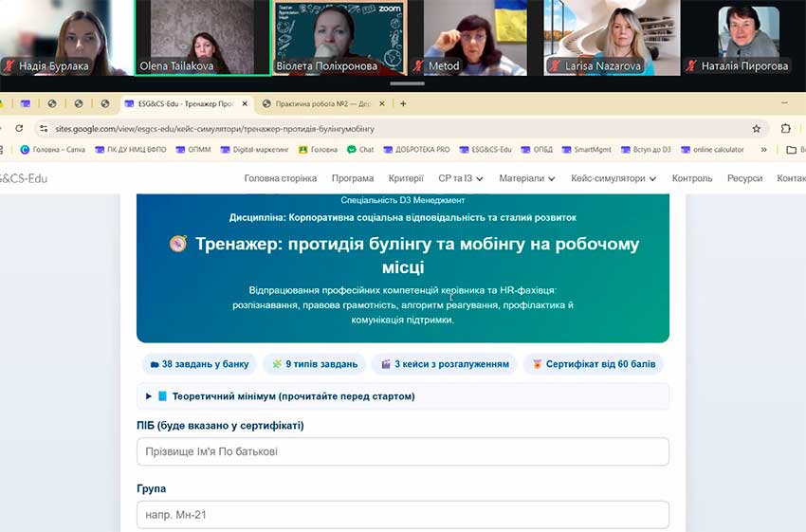The height and width of the screenshot is (532, 806).
Task: Select the Metod Zoom video tile
Action: click(476, 38)
